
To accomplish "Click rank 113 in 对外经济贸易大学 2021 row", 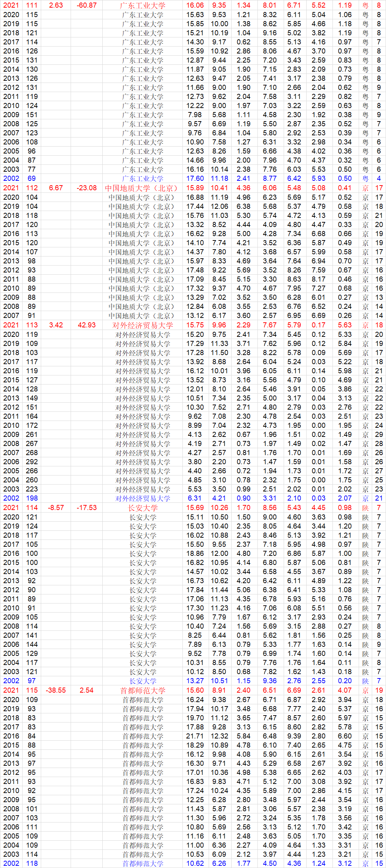I will [x=32, y=325].
